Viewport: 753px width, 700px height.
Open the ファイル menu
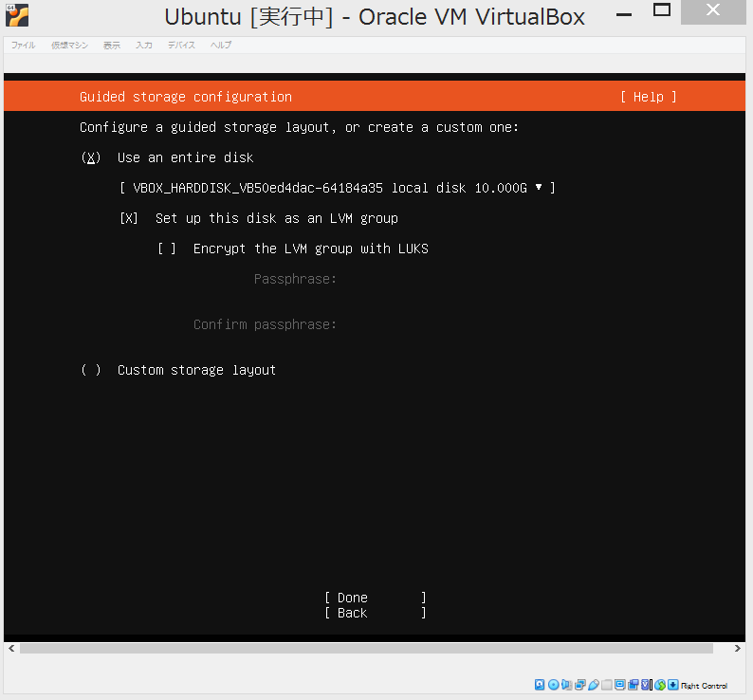coord(23,46)
